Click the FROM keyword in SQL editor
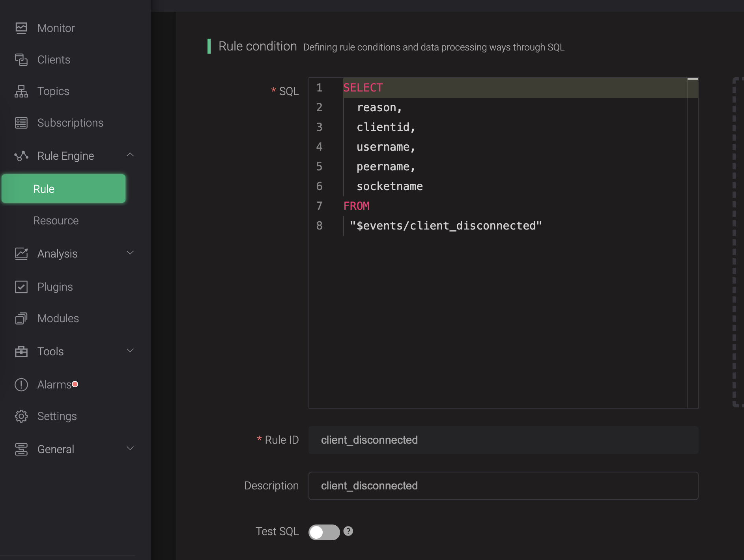Screen dimensions: 744x560 click(x=356, y=206)
